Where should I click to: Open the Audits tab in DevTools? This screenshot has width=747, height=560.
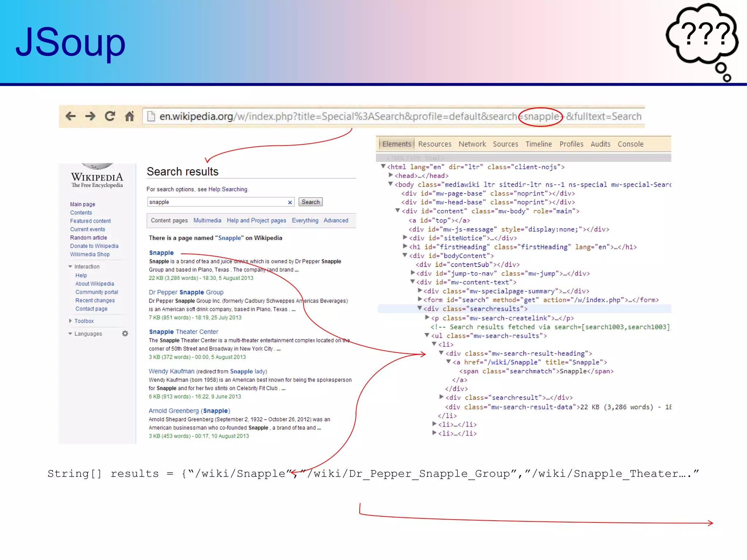click(x=600, y=144)
